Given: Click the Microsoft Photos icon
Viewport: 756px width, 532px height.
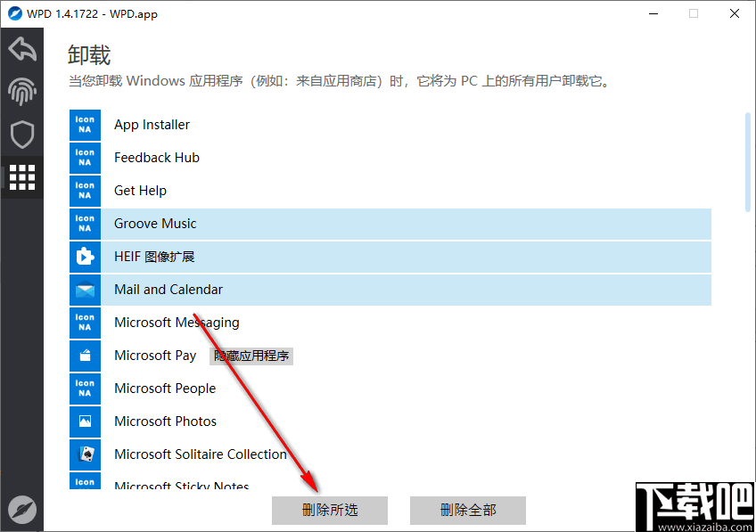Looking at the screenshot, I should 85,422.
